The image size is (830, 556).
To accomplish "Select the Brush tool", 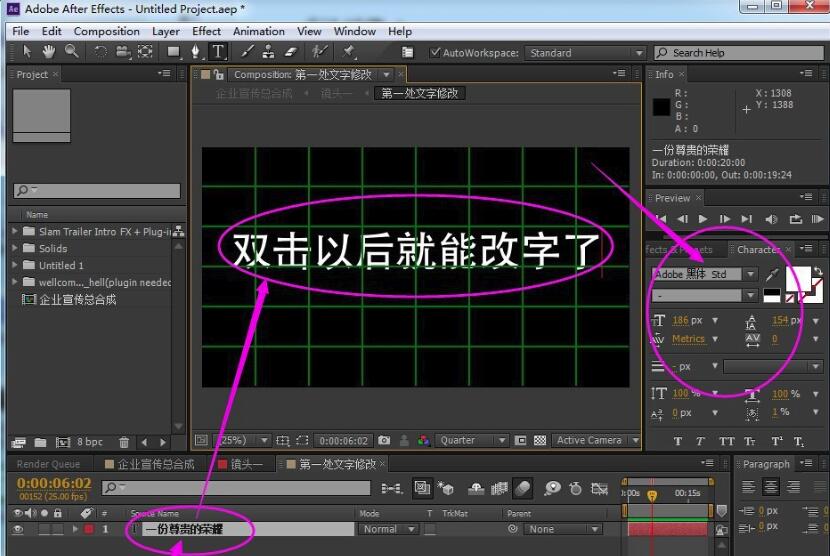I will [x=247, y=52].
